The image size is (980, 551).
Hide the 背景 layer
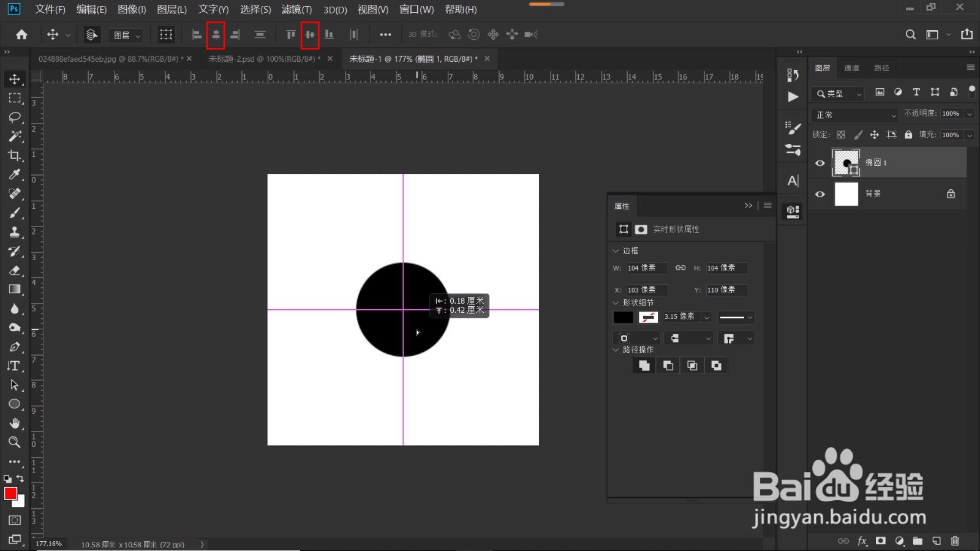(820, 194)
